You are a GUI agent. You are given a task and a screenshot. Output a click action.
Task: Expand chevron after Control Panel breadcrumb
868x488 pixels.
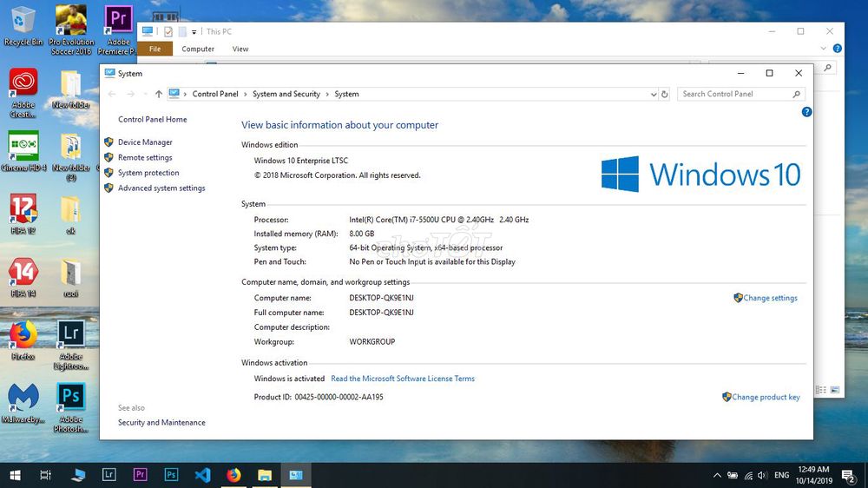pos(246,94)
